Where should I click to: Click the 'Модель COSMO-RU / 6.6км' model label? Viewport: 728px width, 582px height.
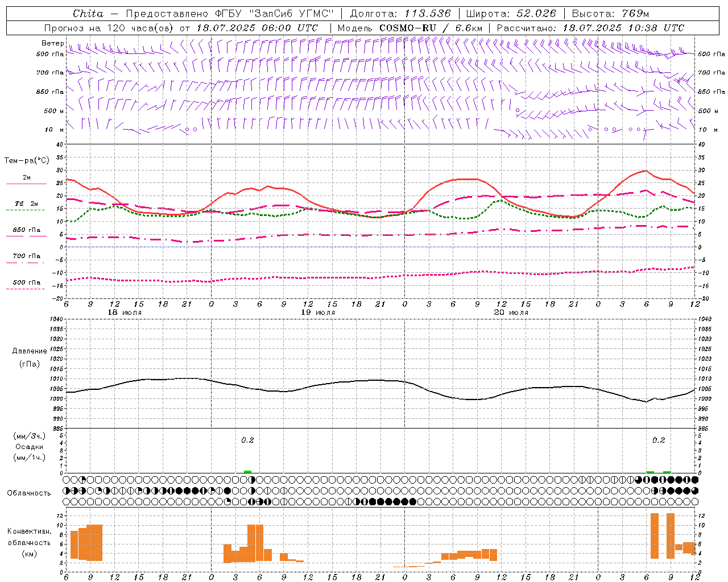[x=410, y=28]
